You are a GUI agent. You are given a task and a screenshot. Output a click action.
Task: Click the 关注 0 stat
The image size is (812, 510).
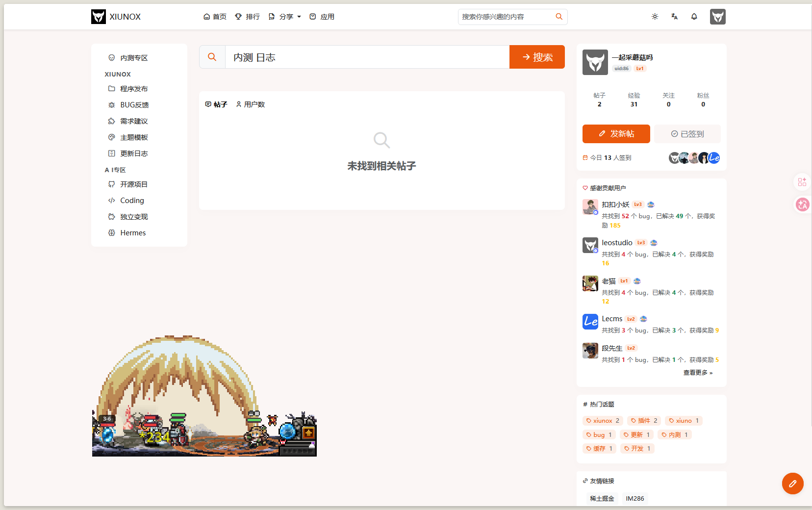click(668, 100)
